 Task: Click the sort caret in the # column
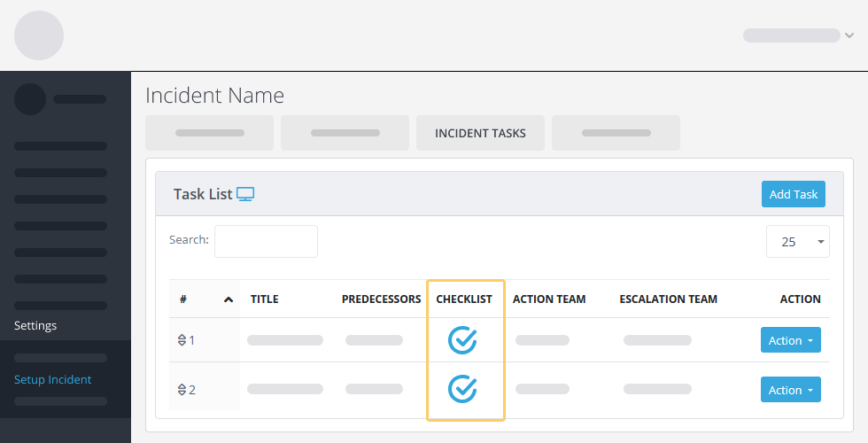click(x=229, y=299)
